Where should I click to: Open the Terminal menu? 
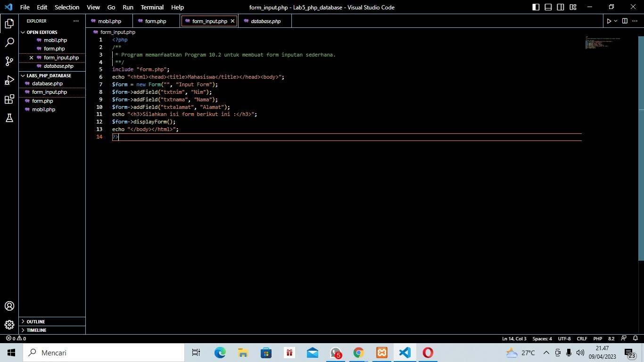[152, 7]
